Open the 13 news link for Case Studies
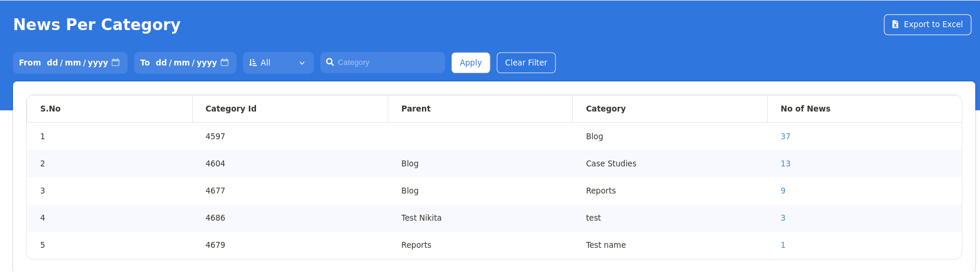The image size is (980, 272). point(785,163)
